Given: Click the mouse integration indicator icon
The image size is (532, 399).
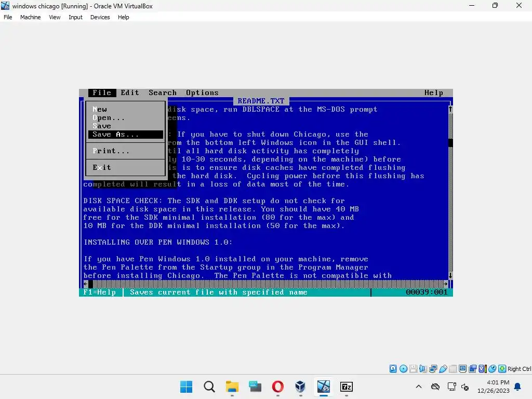Looking at the screenshot, I should pyautogui.click(x=493, y=369).
